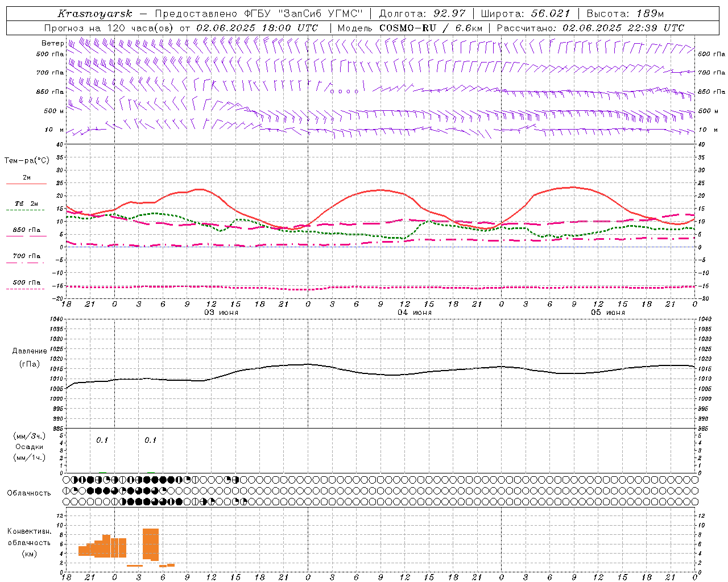Click the 'Тем-ра(°C)' temperature panel label
728x582 pixels.
click(27, 161)
